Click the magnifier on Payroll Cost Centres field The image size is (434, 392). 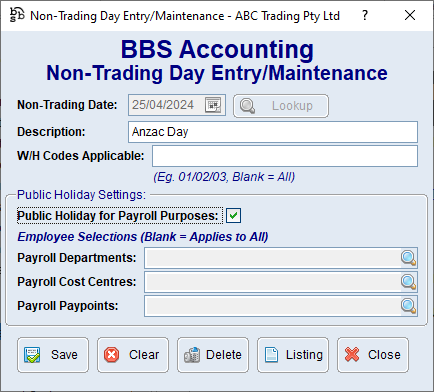coord(408,282)
